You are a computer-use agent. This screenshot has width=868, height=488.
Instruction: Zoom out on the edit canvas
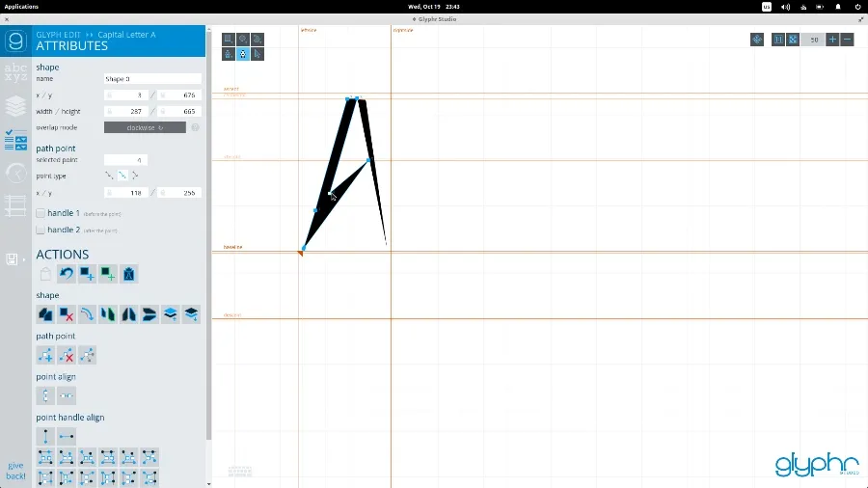point(847,40)
